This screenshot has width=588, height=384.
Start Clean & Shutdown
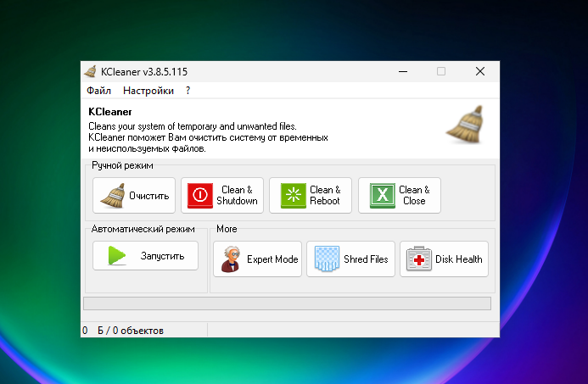click(x=222, y=195)
